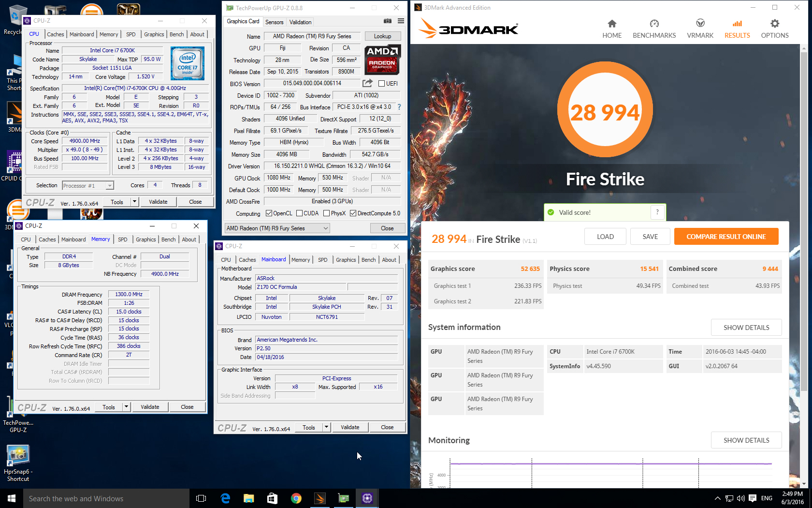Open GPU-Z hamburger menu icon
Image resolution: width=812 pixels, height=508 pixels.
pos(401,21)
